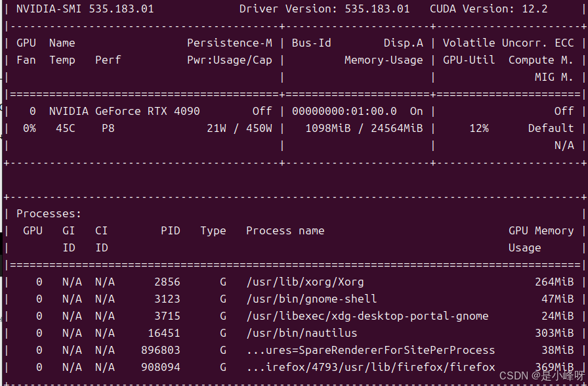Click the P8 performance state
588x386 pixels.
pyautogui.click(x=108, y=128)
